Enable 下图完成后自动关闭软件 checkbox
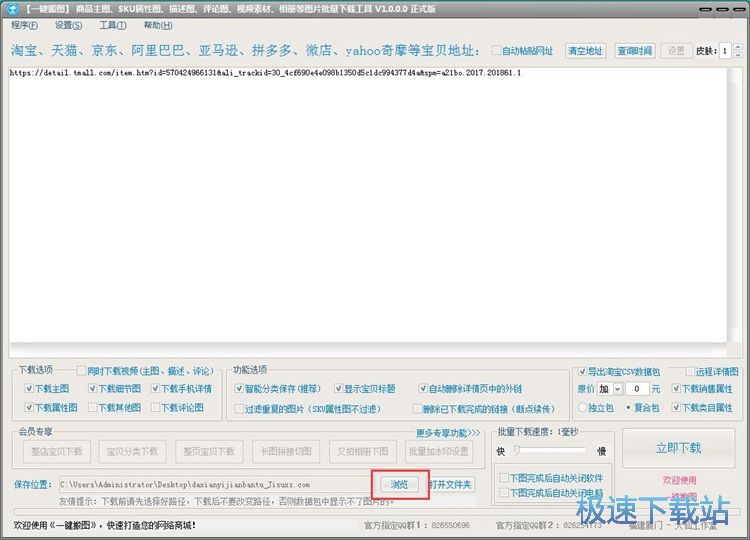 pyautogui.click(x=504, y=478)
